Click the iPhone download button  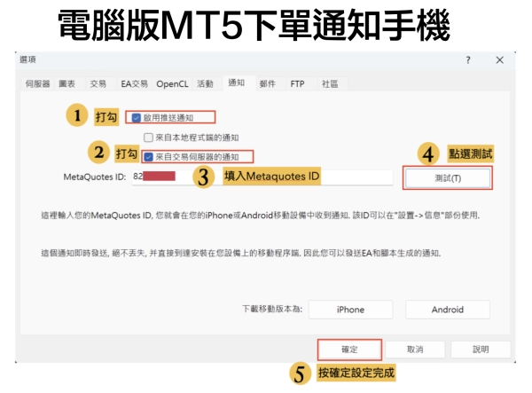point(350,310)
